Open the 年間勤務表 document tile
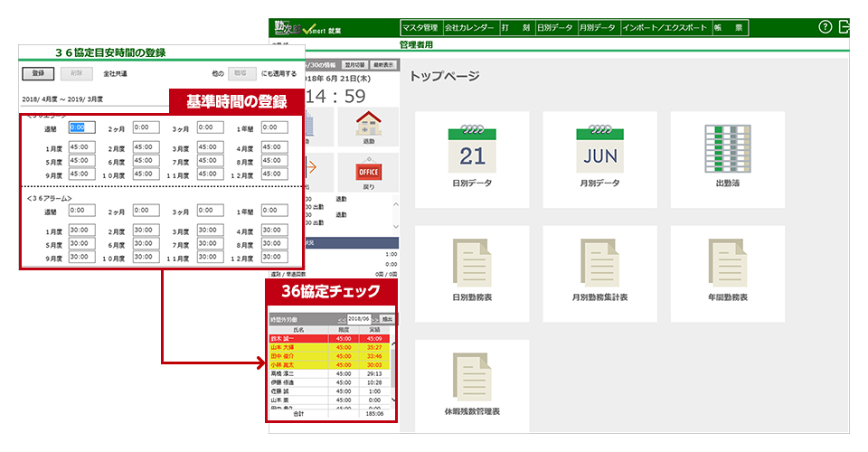Viewport: 868px width, 452px height. click(727, 273)
